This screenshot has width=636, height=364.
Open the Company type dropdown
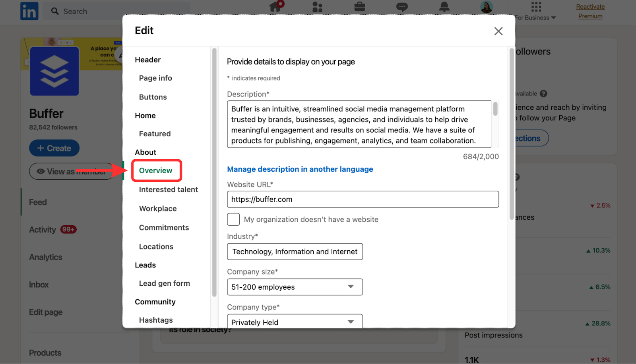(295, 321)
